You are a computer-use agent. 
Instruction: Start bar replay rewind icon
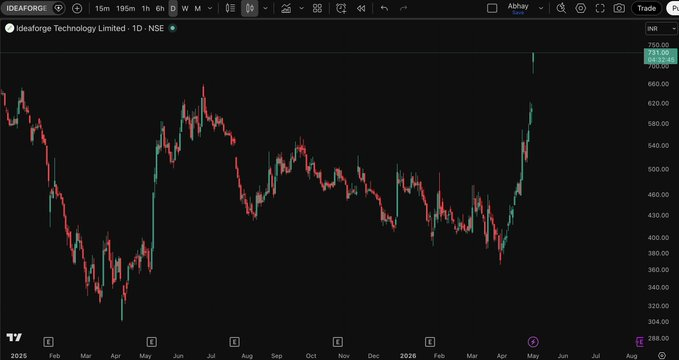point(361,8)
